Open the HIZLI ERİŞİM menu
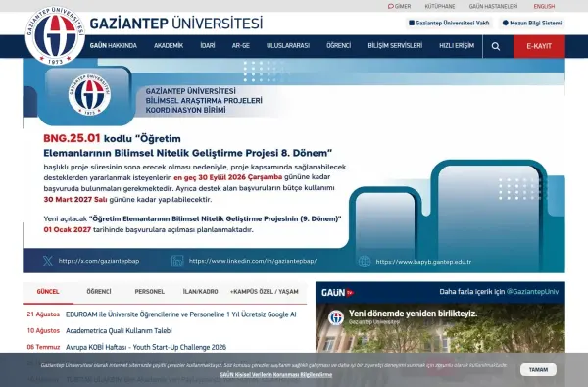 (457, 46)
